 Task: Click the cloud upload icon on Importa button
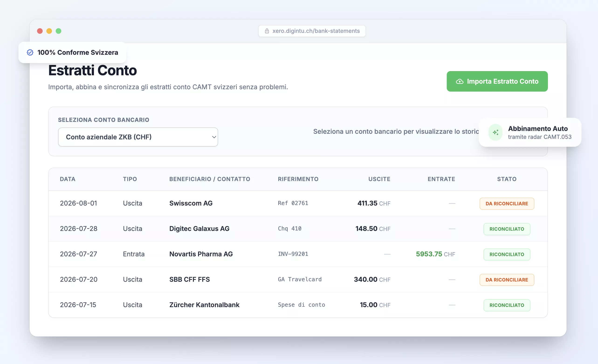point(459,82)
